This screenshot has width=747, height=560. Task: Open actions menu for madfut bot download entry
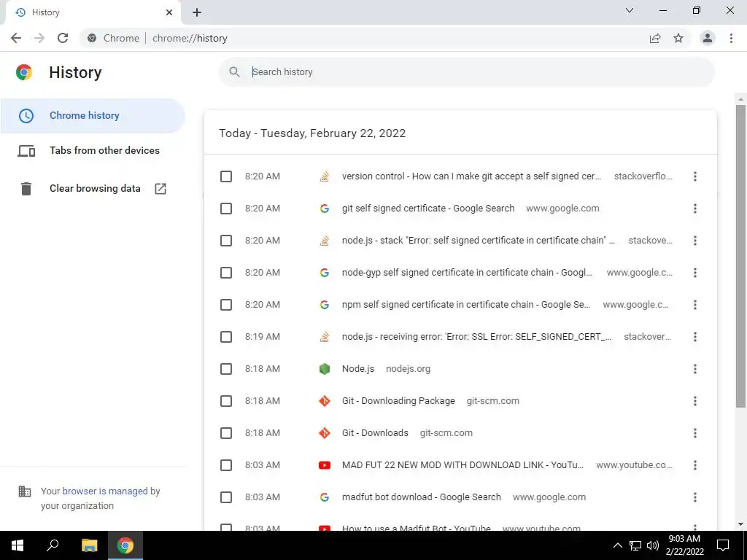pos(695,497)
